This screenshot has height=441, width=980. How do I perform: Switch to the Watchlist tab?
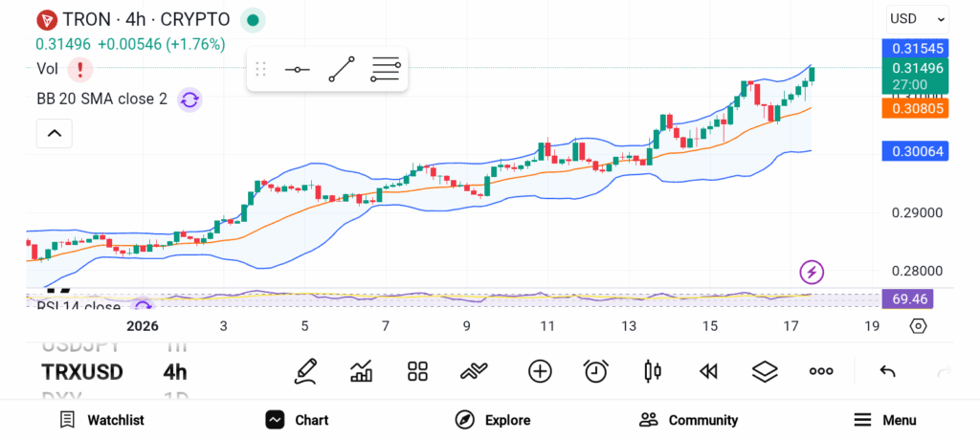(101, 420)
